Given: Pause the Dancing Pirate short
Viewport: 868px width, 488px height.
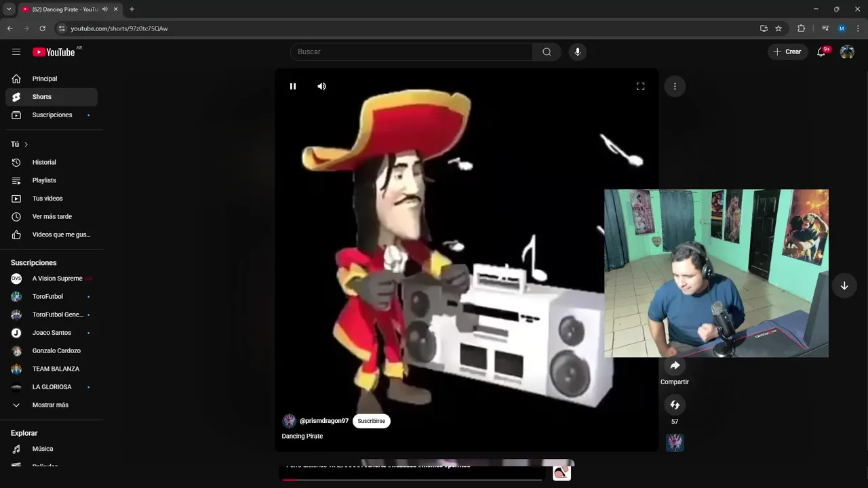Looking at the screenshot, I should pos(293,86).
